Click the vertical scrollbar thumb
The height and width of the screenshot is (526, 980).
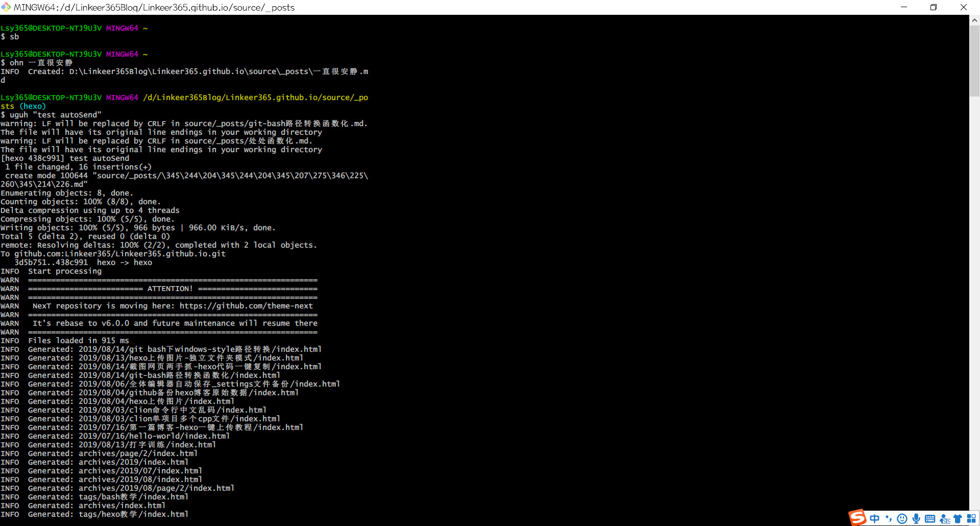[x=974, y=60]
